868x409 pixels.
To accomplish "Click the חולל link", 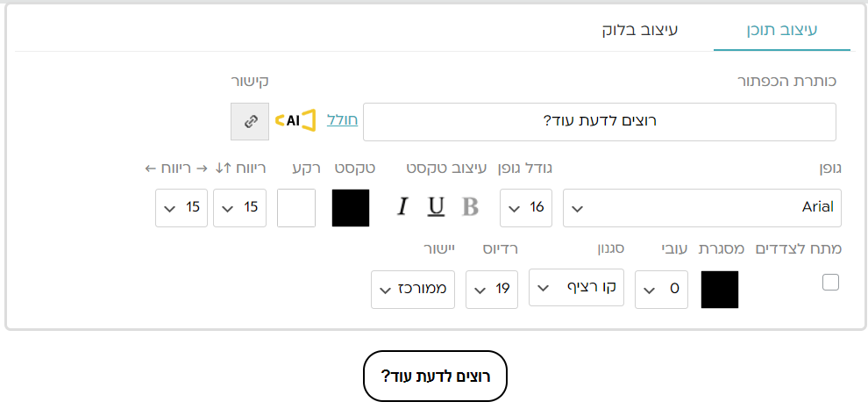I will (342, 120).
